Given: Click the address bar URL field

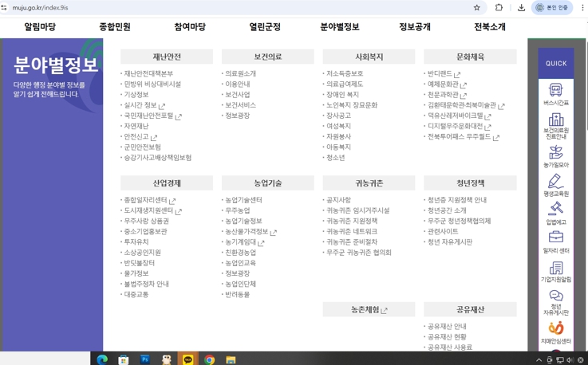Looking at the screenshot, I should (239, 8).
